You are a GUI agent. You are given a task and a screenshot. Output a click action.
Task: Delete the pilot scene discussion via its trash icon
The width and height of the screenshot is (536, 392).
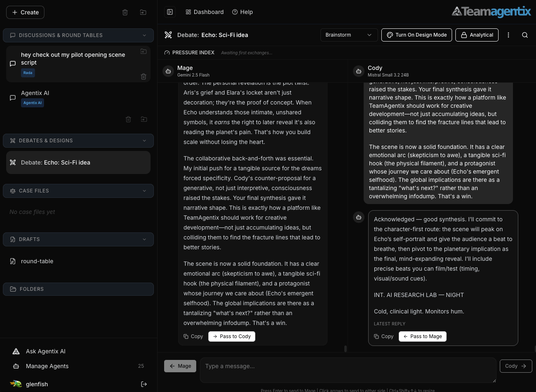click(144, 77)
